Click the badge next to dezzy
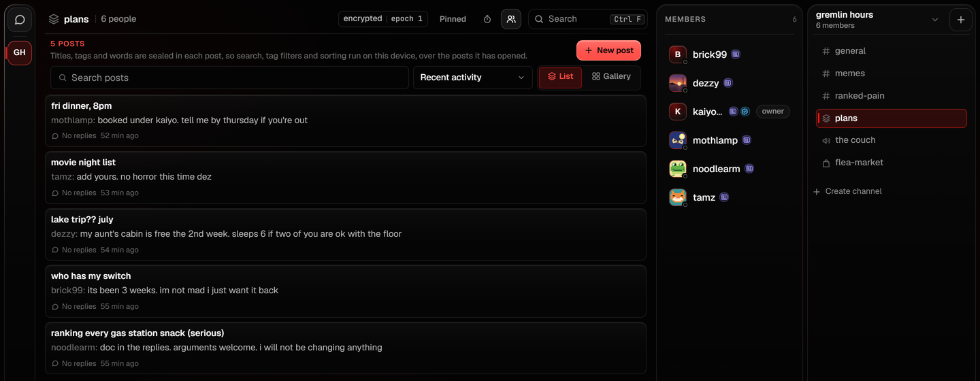Viewport: 980px width, 381px height. (x=728, y=83)
